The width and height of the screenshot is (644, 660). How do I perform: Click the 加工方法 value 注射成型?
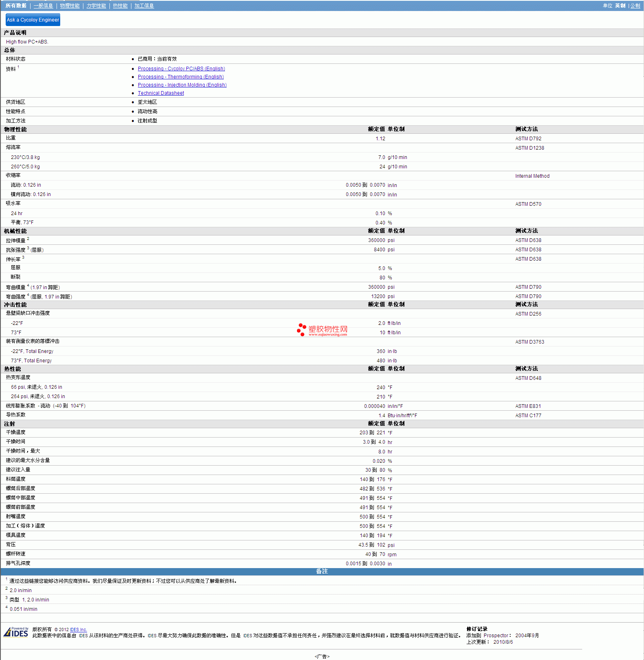coord(147,121)
